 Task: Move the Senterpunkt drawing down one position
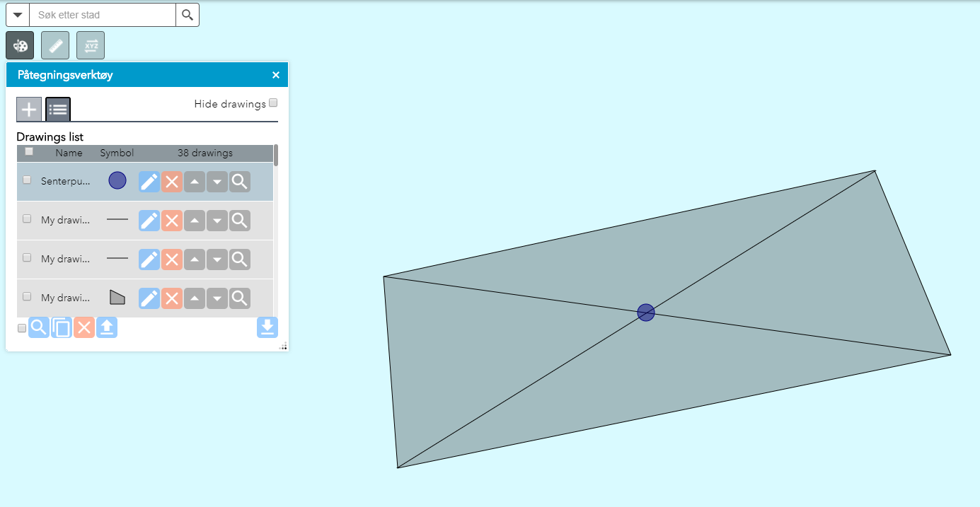click(217, 182)
